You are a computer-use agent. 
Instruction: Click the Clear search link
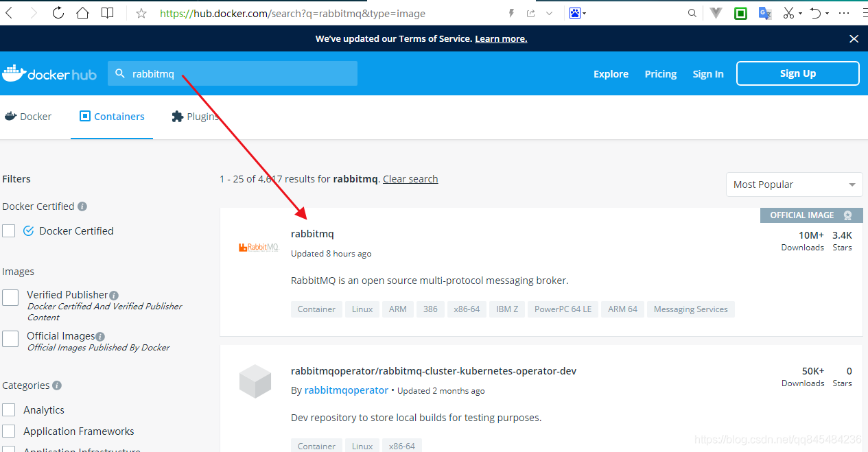click(410, 179)
